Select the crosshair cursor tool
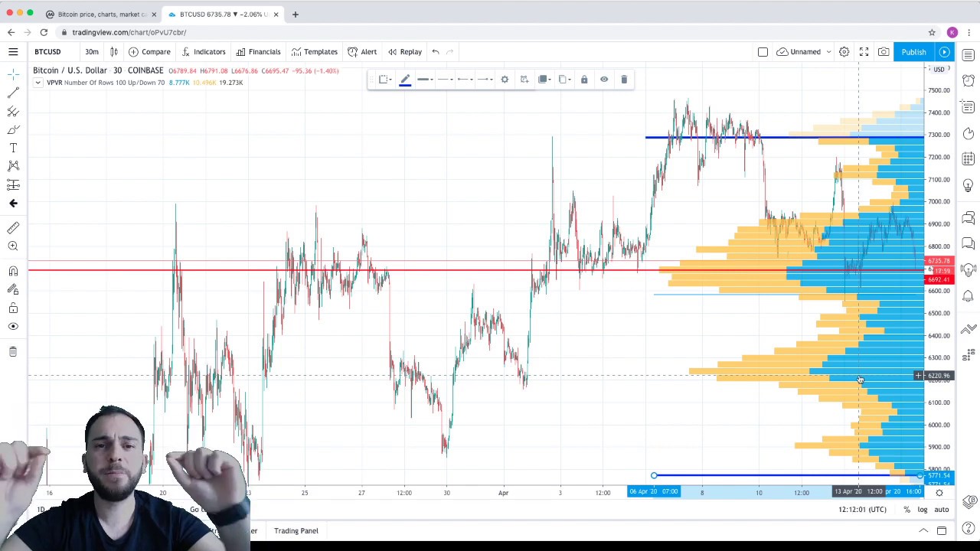 [x=13, y=73]
